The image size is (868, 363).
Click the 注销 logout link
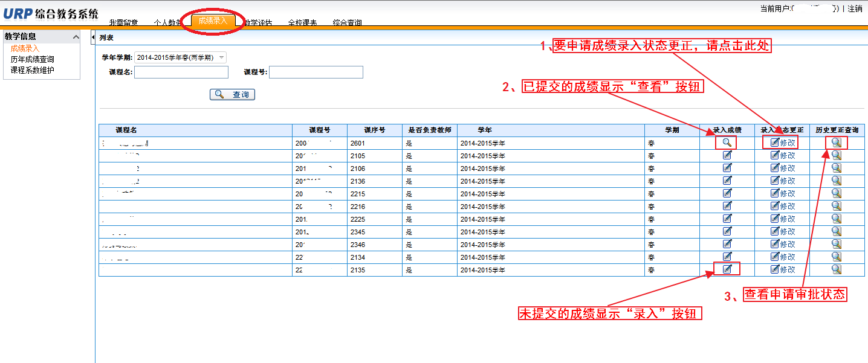[x=855, y=8]
